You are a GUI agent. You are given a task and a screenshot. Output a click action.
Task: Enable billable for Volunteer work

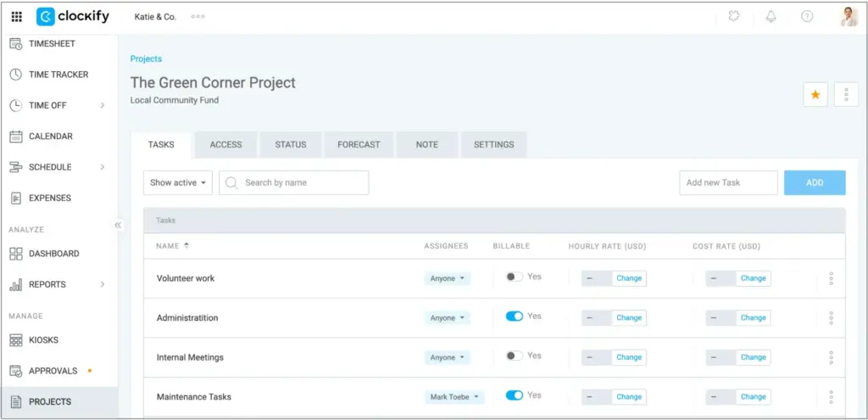tap(515, 277)
